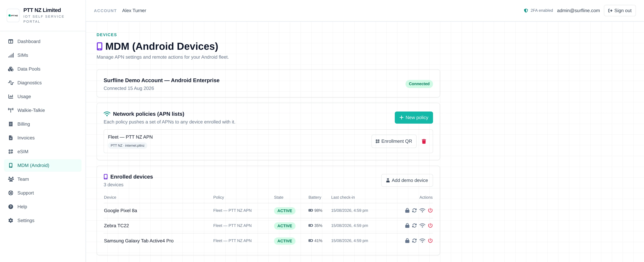
Task: Click ACTIVE badge for Google Pixel 8a
Action: [284, 211]
